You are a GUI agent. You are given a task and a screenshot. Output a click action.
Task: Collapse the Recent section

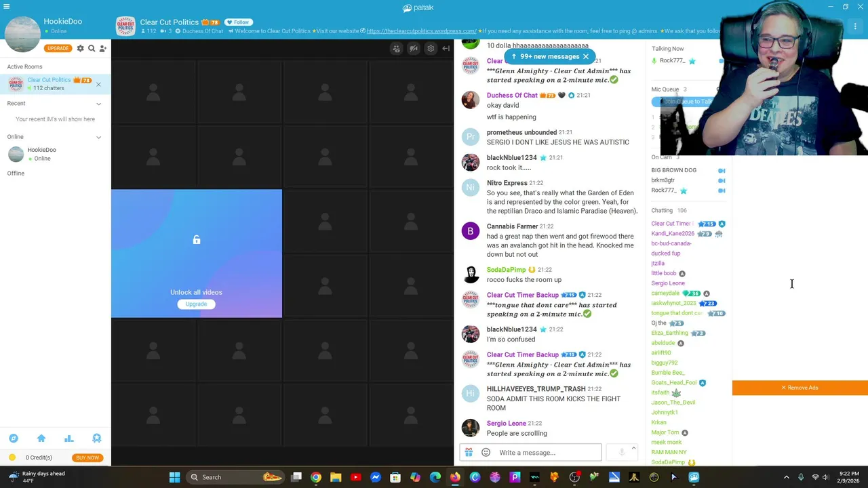point(98,104)
